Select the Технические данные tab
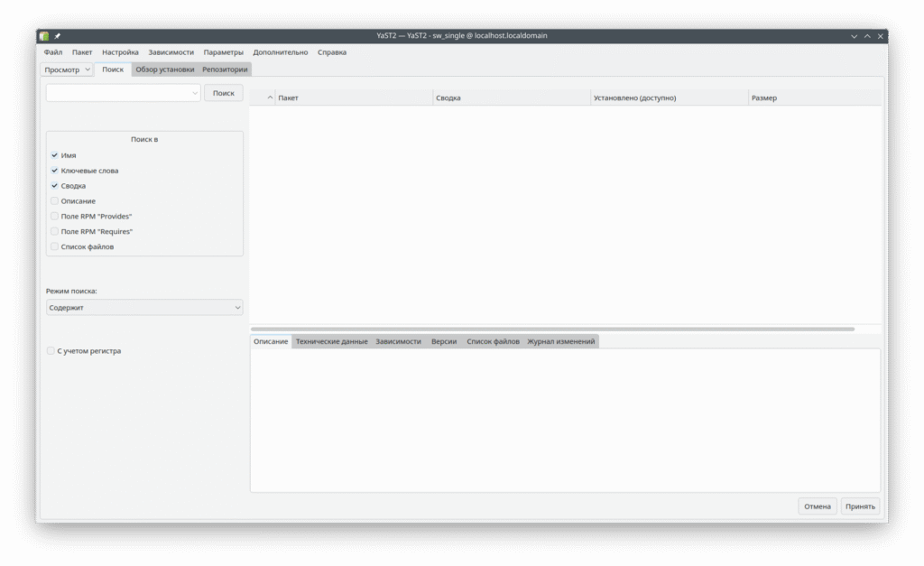 tap(332, 341)
